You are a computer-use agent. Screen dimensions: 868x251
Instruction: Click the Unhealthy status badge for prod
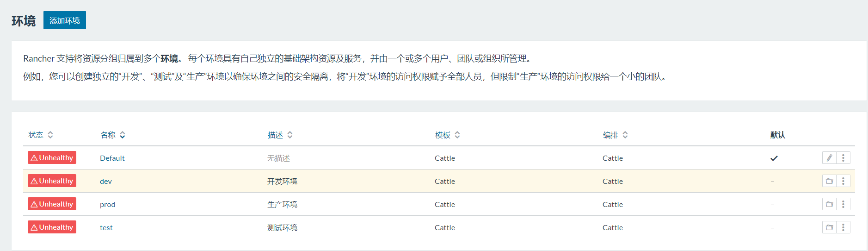(52, 204)
